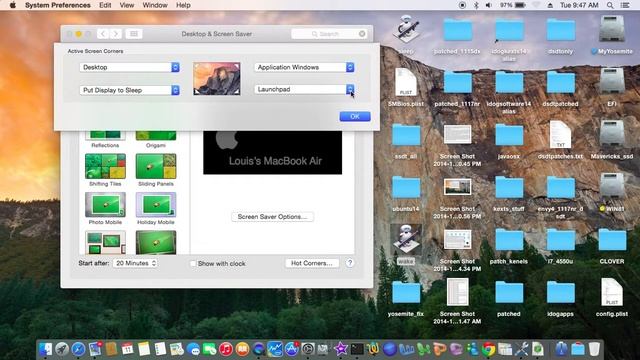Select the CLOVER folder on desktop
The height and width of the screenshot is (360, 640).
pos(612,245)
